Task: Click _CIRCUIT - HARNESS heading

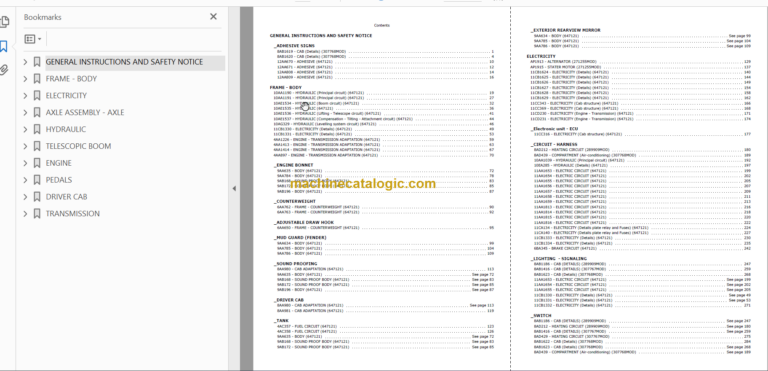Action: [x=553, y=145]
